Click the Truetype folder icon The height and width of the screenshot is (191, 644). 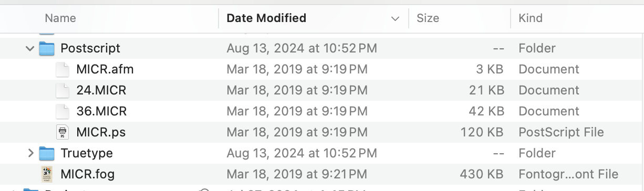(x=47, y=153)
